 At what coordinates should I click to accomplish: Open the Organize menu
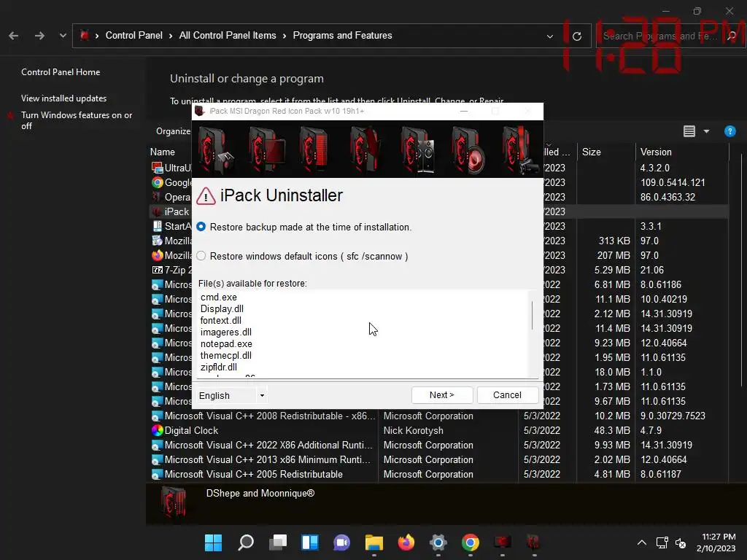coord(173,131)
